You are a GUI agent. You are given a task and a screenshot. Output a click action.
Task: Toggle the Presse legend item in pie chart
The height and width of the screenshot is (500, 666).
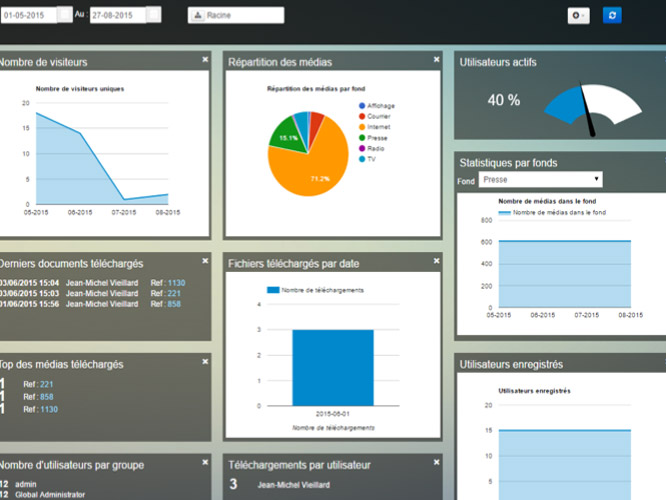coord(377,138)
